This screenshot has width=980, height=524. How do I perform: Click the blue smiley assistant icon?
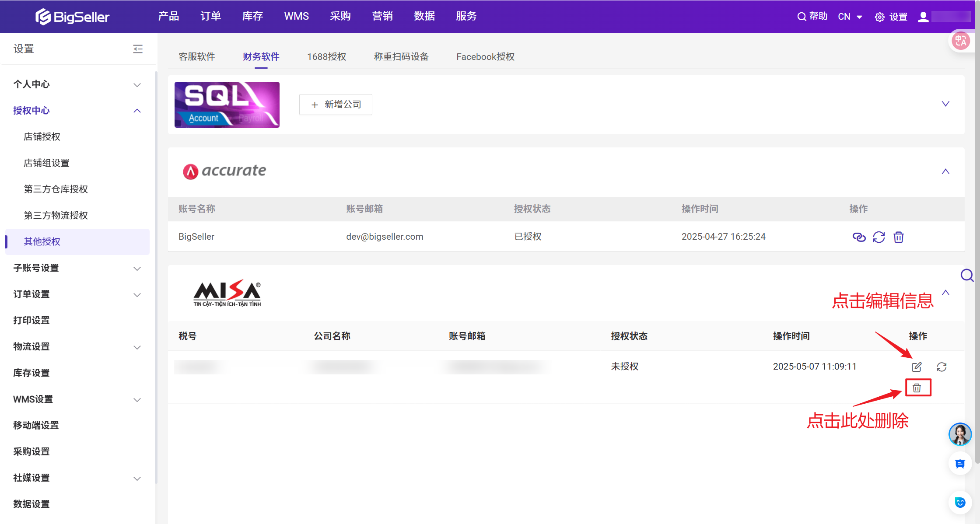click(960, 503)
